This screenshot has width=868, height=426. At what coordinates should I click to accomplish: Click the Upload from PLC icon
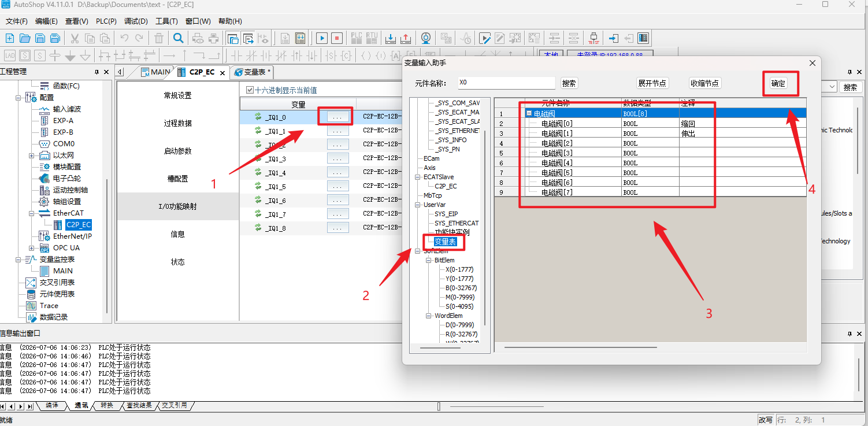point(406,39)
